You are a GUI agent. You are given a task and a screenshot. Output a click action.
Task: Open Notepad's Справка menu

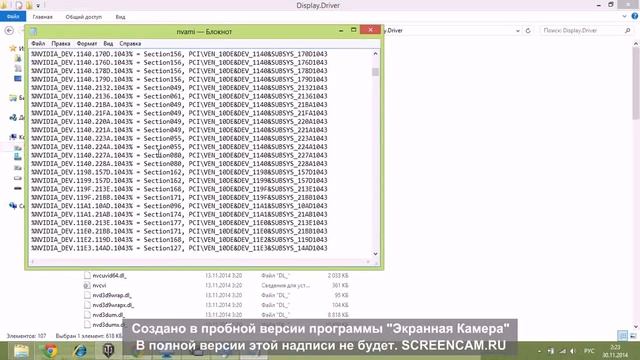(x=130, y=43)
